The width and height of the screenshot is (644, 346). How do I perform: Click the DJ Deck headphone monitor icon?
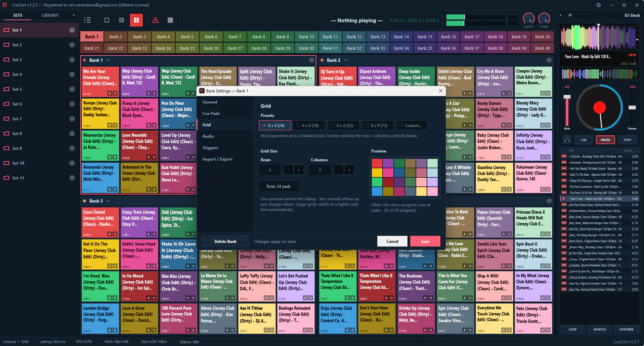coord(567,140)
